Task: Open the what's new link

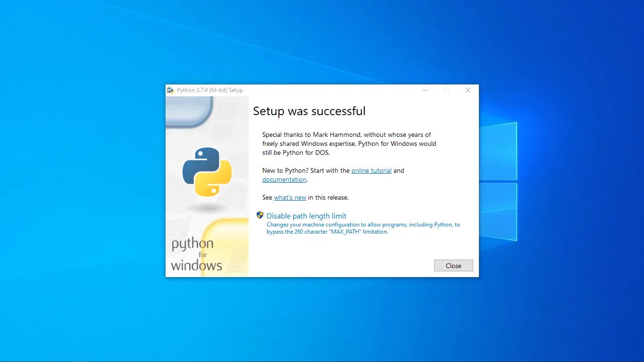Action: click(x=290, y=197)
